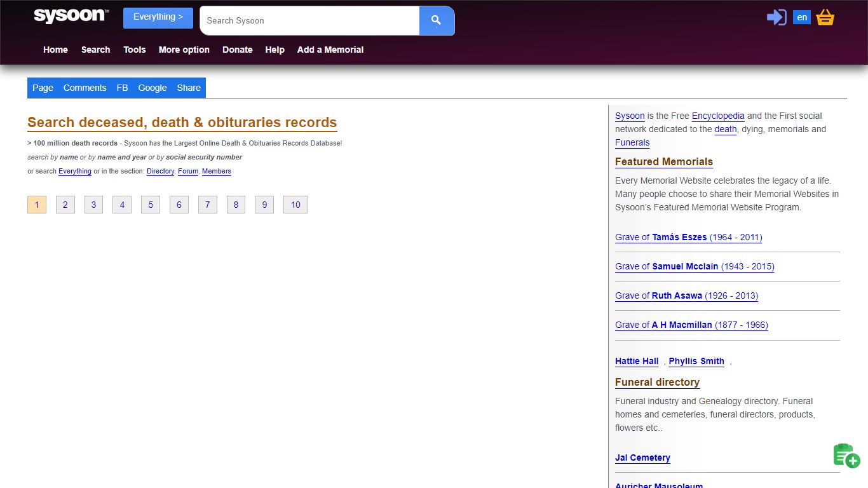Open the Encyclopedia link
This screenshot has width=868, height=488.
coord(718,116)
